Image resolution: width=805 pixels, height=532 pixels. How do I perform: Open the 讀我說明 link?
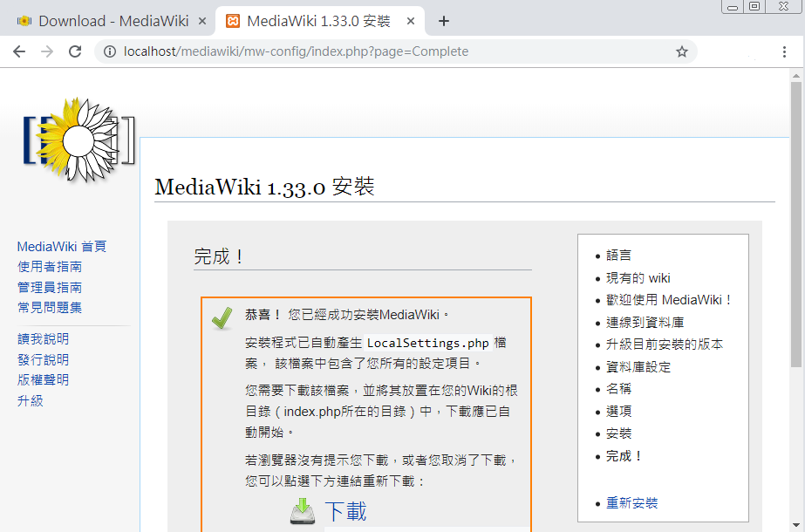(x=43, y=339)
